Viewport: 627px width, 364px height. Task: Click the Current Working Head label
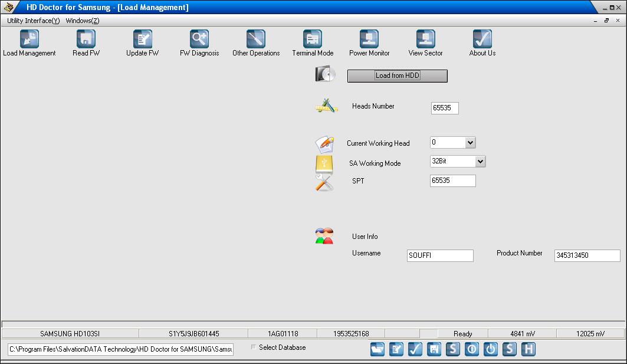click(378, 143)
